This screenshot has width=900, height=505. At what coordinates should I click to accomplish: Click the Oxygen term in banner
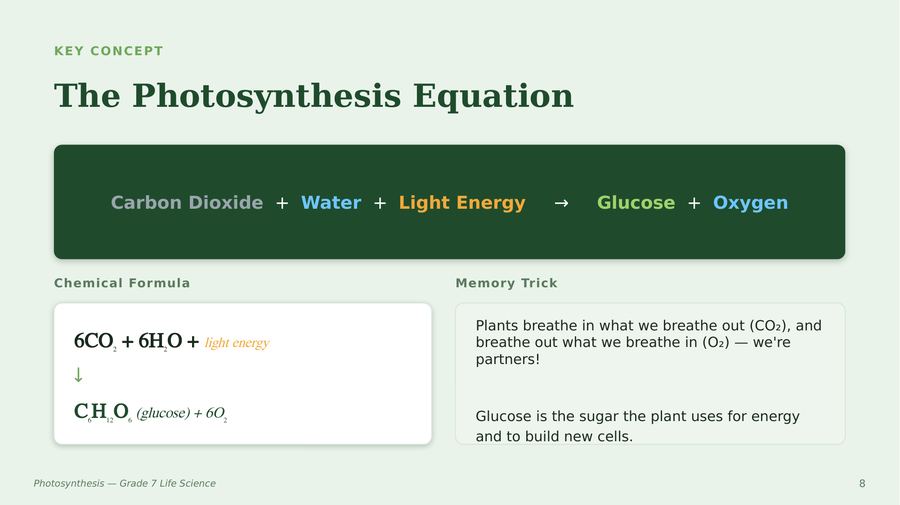(750, 203)
